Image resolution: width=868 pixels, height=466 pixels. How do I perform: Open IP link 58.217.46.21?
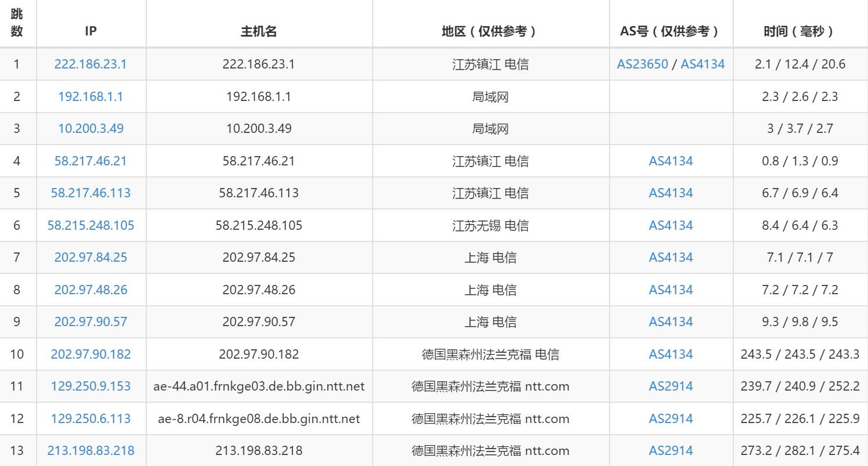click(91, 161)
